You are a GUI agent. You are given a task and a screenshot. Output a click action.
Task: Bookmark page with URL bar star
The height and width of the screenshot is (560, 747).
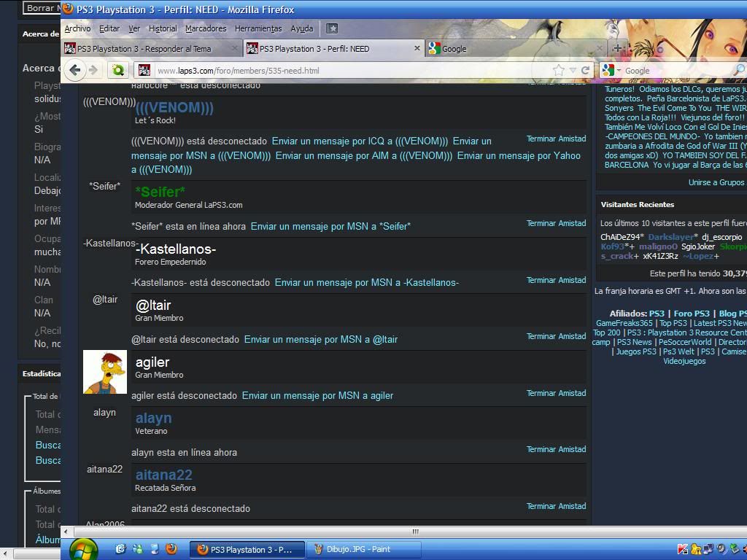[559, 70]
